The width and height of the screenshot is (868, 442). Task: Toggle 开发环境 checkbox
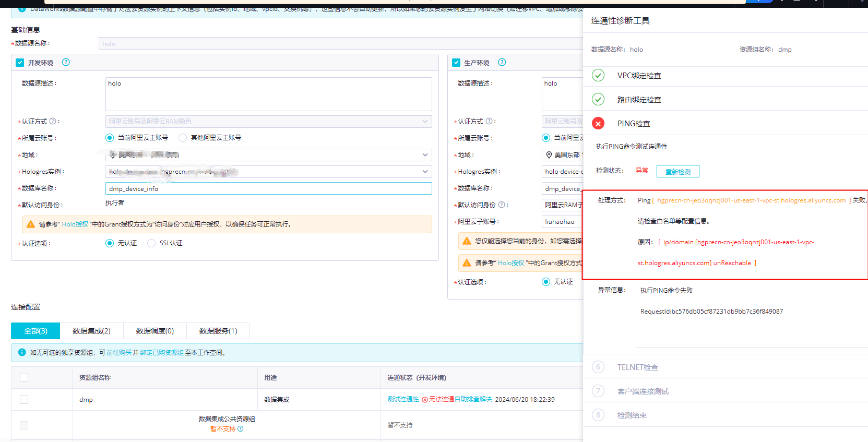pos(20,63)
